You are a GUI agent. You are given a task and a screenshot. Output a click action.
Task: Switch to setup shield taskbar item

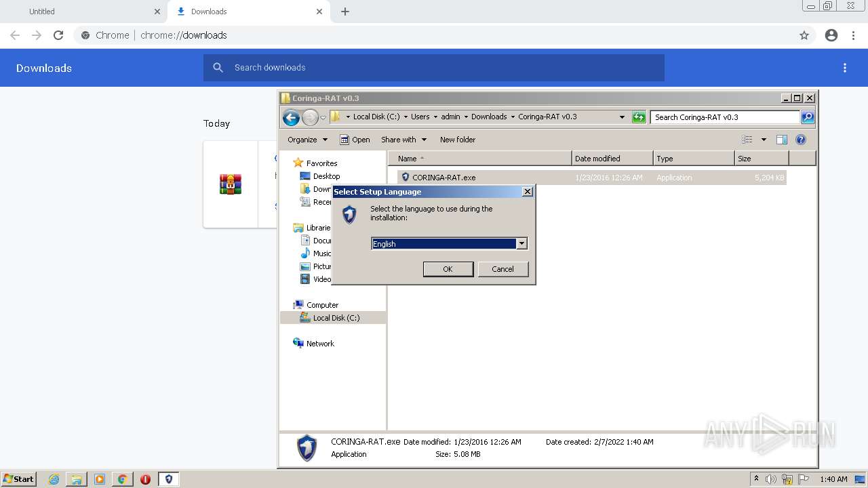tap(169, 479)
